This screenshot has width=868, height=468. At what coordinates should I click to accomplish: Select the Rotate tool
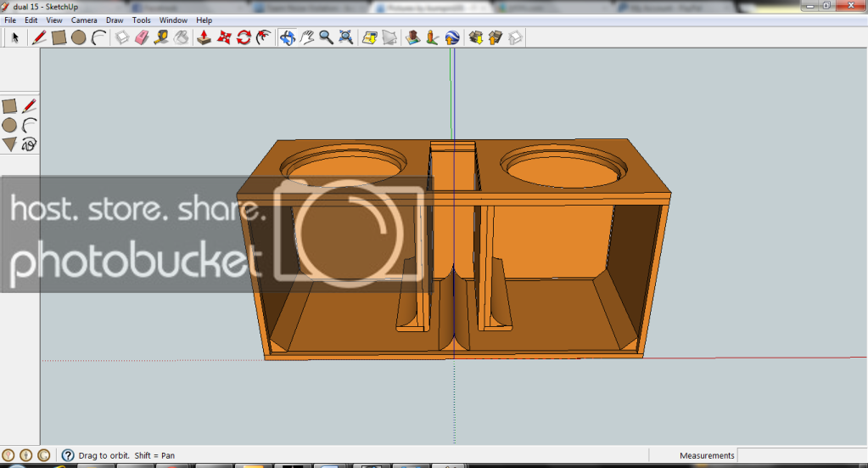[244, 37]
